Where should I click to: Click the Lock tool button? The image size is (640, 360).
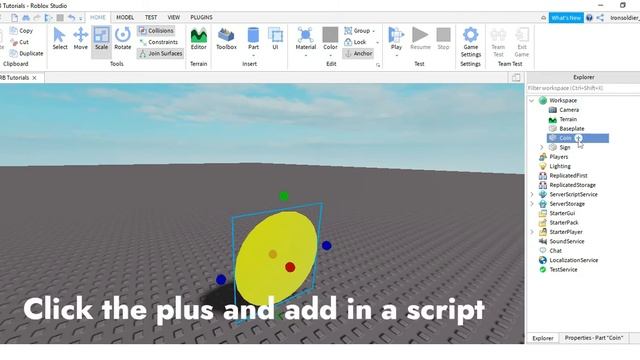coord(355,42)
